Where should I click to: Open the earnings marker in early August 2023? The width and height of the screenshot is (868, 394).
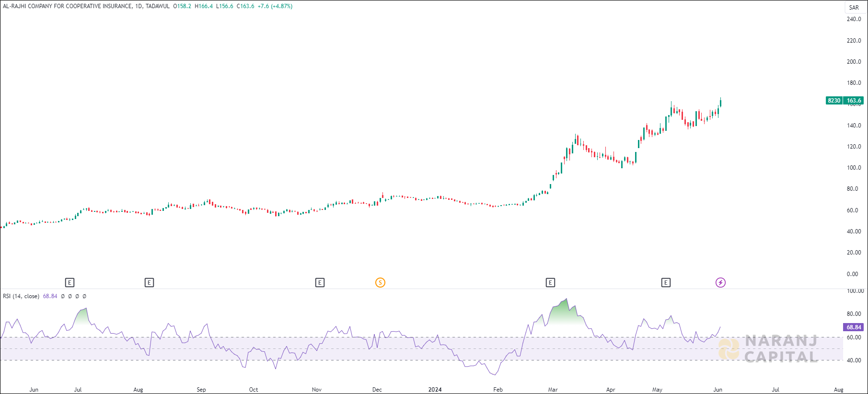click(x=149, y=283)
